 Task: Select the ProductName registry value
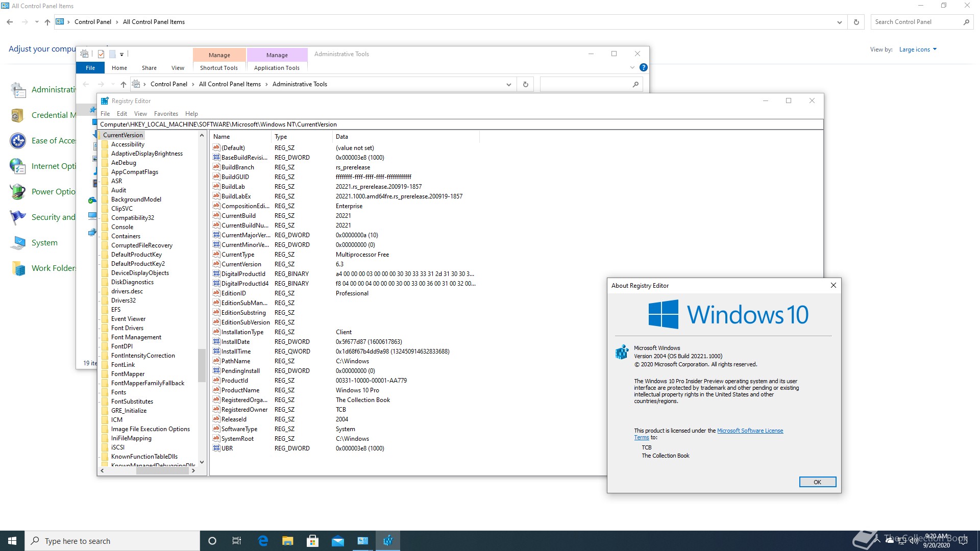point(240,390)
